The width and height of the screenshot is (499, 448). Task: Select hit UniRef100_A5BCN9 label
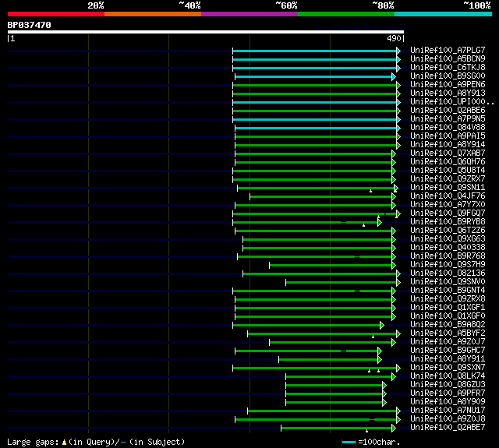448,58
